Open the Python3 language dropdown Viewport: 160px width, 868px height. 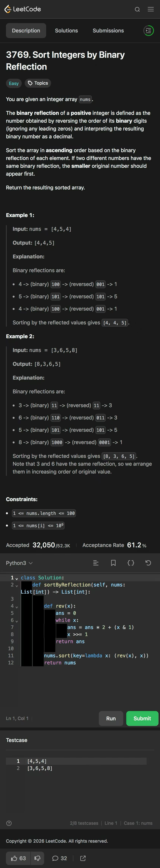click(19, 563)
